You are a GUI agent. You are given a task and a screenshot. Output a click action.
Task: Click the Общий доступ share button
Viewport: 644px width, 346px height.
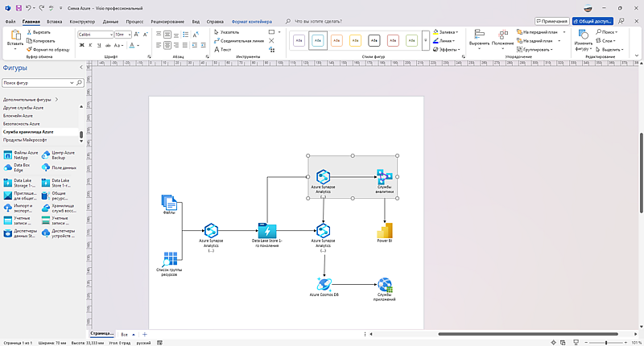pos(592,21)
